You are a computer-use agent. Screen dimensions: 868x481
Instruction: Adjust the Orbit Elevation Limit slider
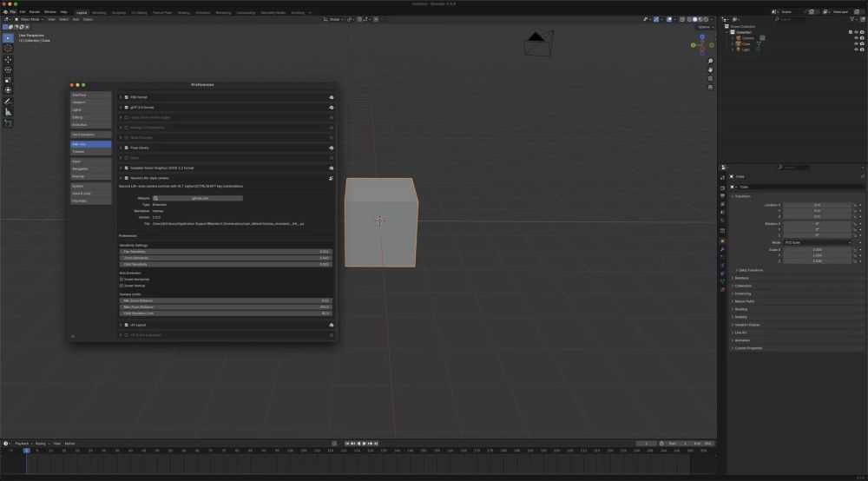[x=226, y=313]
